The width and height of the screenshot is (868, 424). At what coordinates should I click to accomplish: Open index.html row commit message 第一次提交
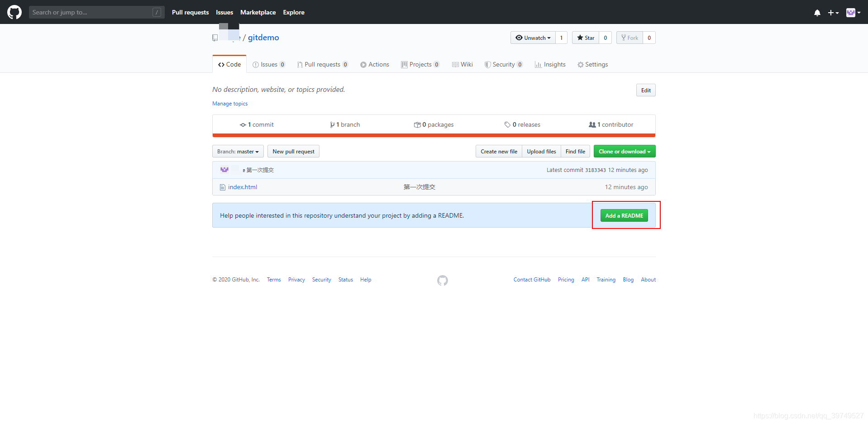[x=419, y=187]
